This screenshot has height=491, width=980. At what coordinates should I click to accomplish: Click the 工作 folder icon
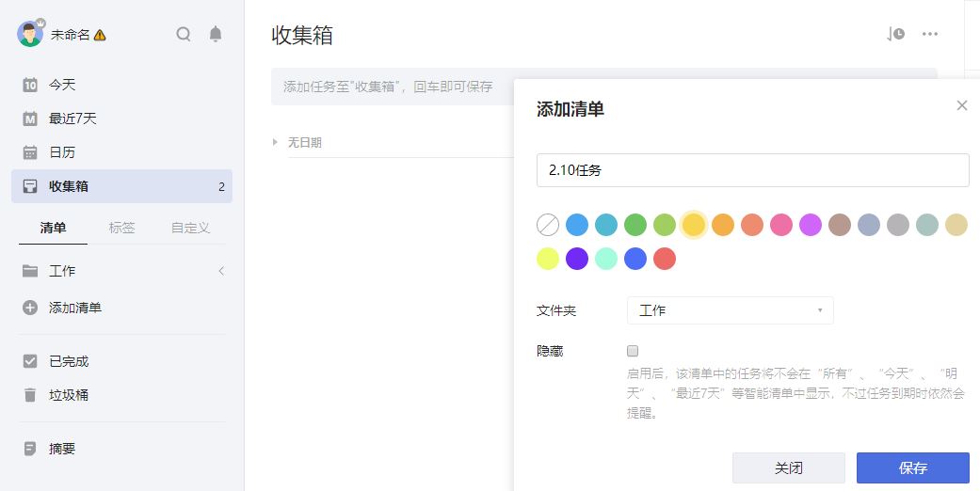point(30,271)
